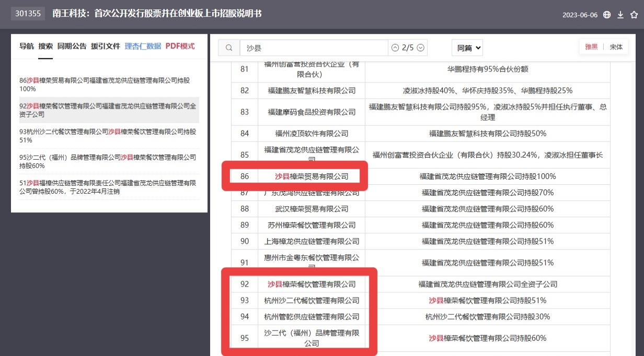Viewport: 644px width, 356px height.
Task: Click table cell 杭州管乾供应链管理有限公司
Action: [x=312, y=317]
